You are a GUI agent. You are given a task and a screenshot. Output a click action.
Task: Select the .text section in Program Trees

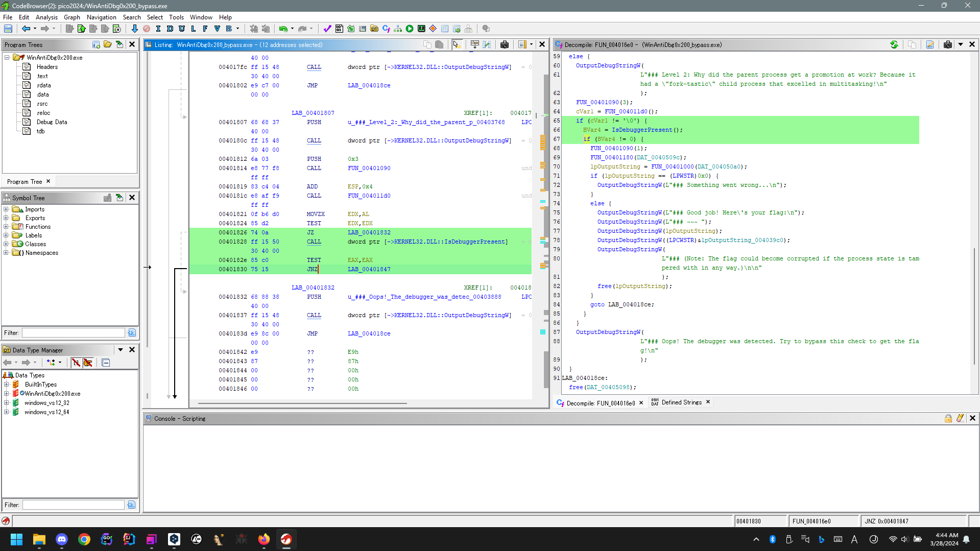42,76
